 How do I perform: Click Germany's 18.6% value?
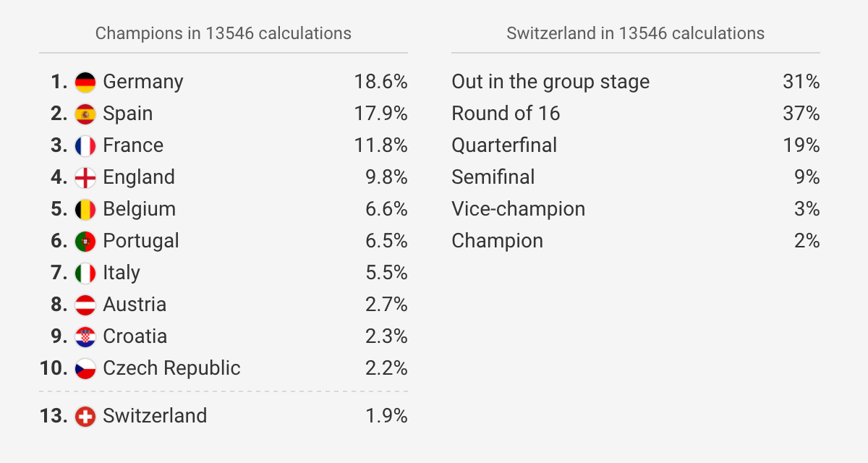[x=380, y=82]
